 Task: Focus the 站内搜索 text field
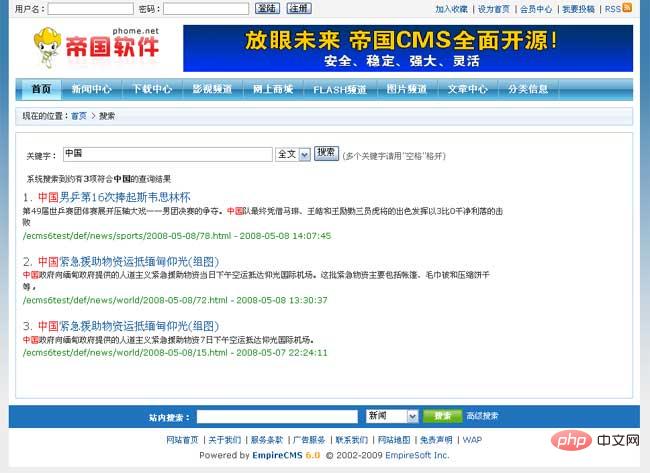[x=277, y=416]
